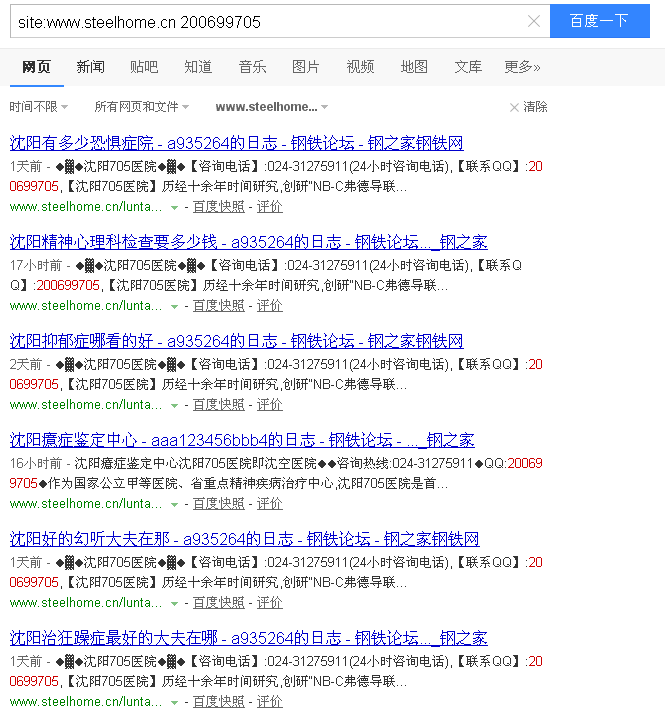Open result 沈阳癔症鉴定中心

click(x=242, y=440)
